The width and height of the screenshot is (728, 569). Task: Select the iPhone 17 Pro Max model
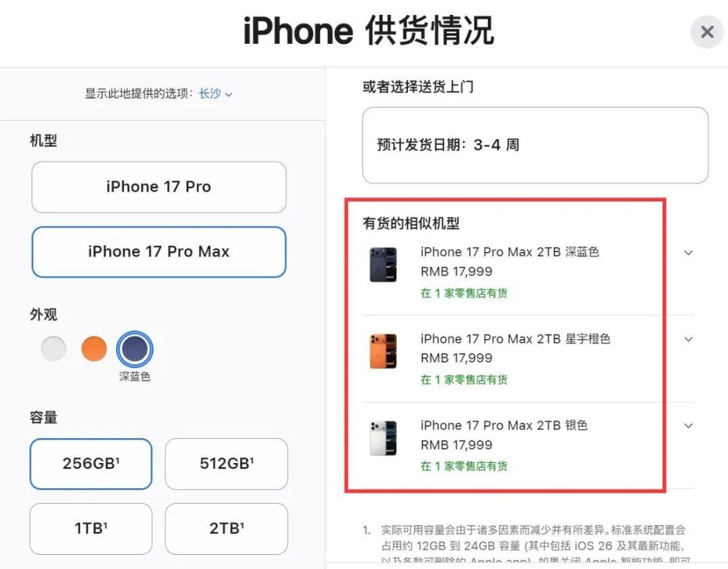pos(159,251)
